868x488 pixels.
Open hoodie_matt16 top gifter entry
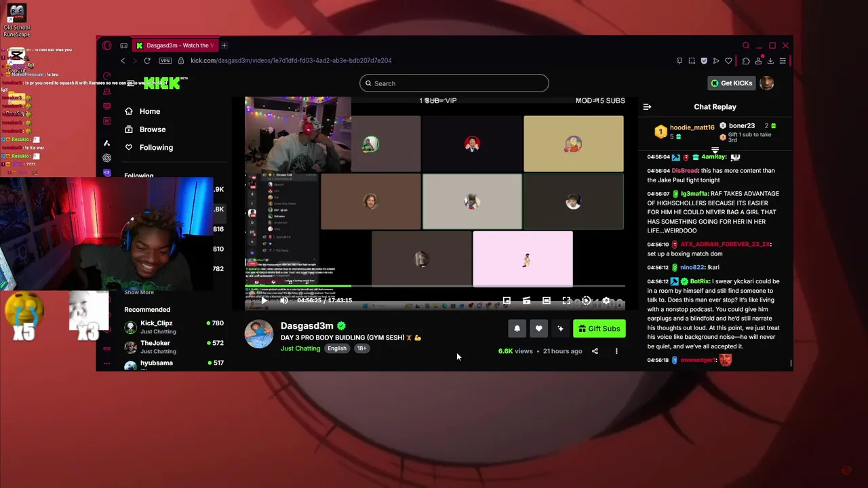684,131
